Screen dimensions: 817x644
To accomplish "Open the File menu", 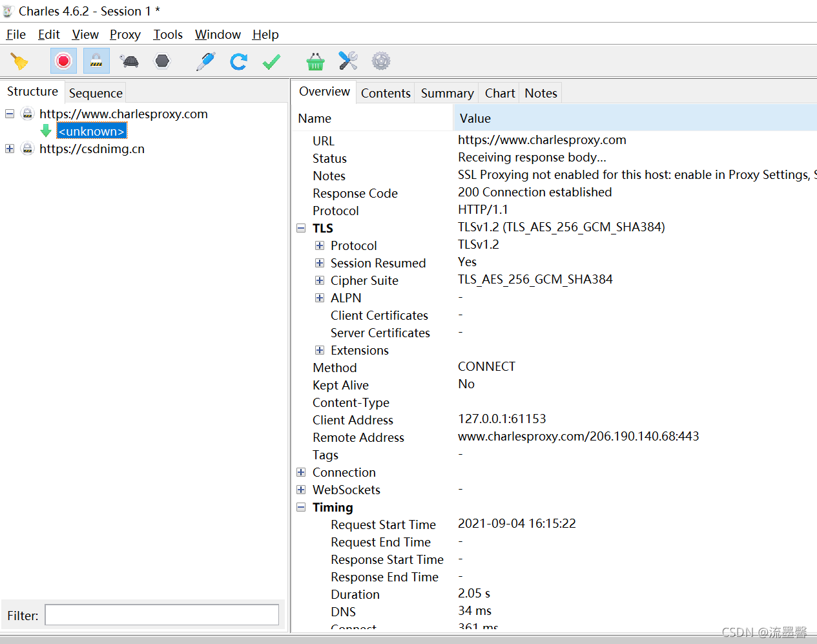I will [x=16, y=34].
